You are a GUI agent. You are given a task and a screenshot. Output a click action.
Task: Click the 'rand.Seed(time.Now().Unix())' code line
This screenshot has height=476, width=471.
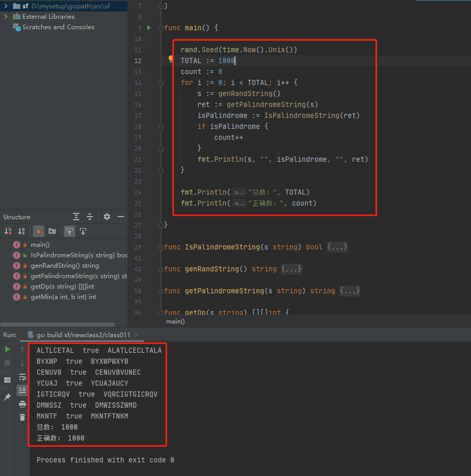click(239, 50)
